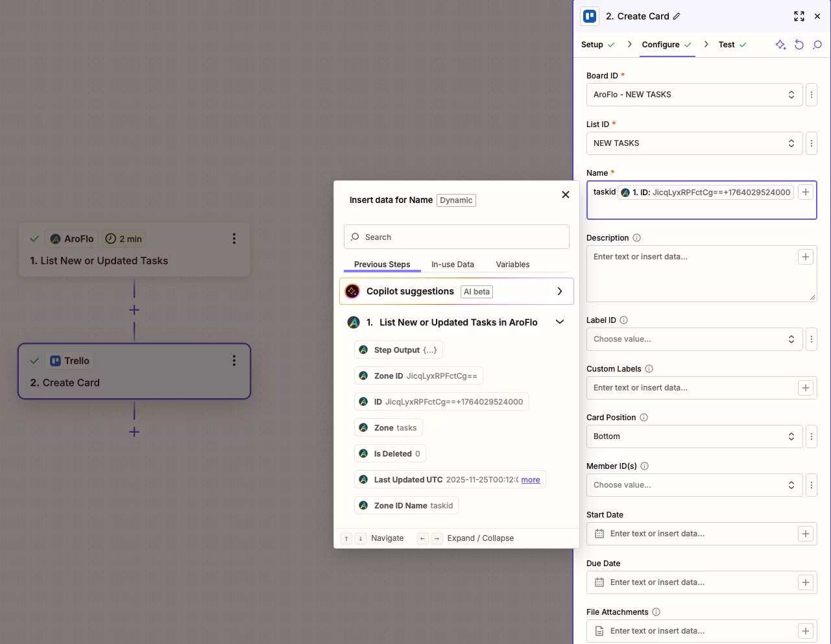Open Label ID Choose value dropdown
This screenshot has height=644, width=831.
(x=694, y=339)
